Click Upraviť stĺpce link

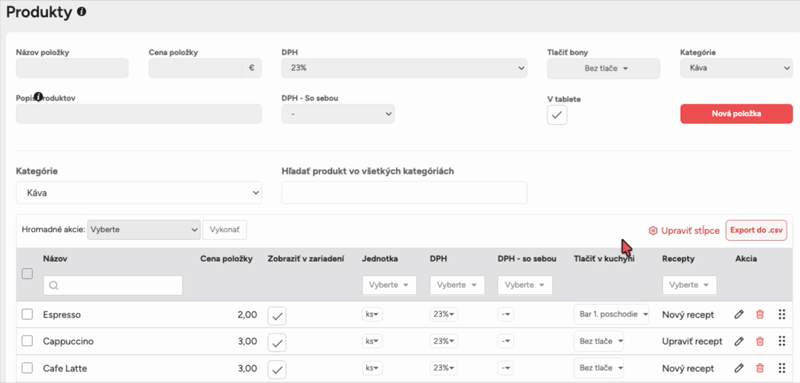(x=690, y=231)
